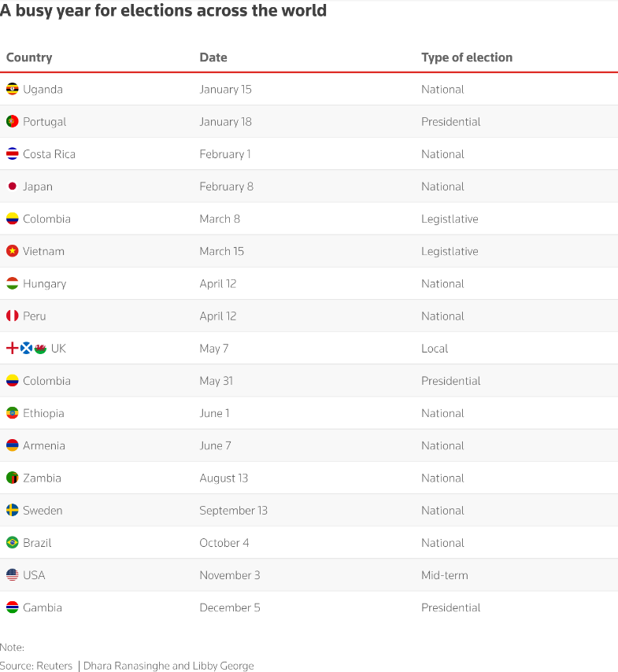618x672 pixels.
Task: Click the Japan flag icon
Action: click(12, 186)
